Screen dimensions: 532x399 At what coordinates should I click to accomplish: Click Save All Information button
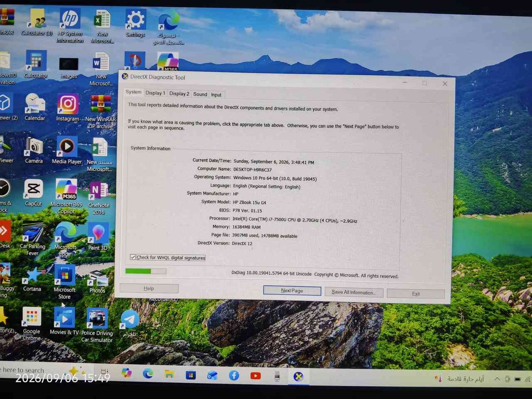pos(353,292)
